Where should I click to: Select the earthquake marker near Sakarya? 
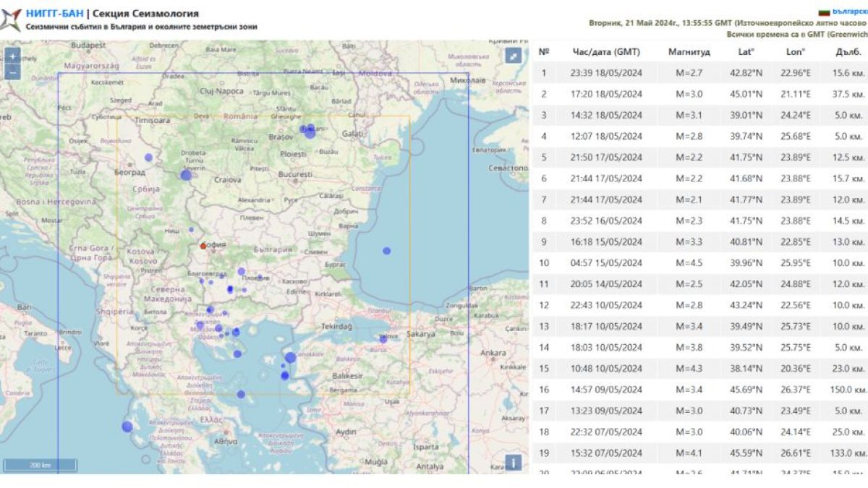click(383, 338)
